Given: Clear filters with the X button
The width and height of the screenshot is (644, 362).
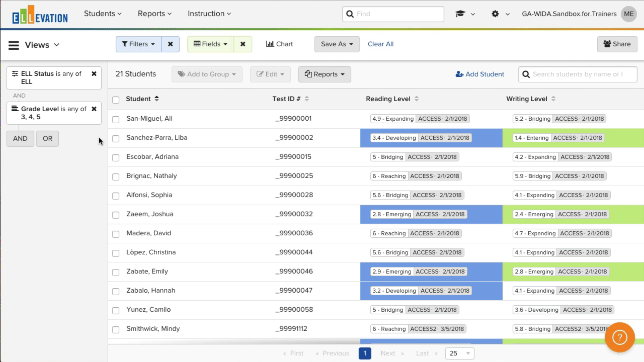Looking at the screenshot, I should pos(170,44).
